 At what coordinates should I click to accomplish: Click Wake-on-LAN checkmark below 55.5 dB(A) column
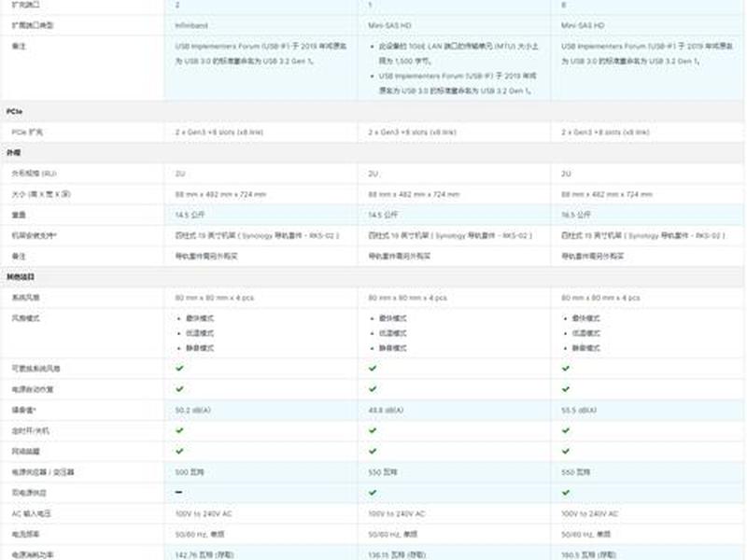click(x=566, y=451)
